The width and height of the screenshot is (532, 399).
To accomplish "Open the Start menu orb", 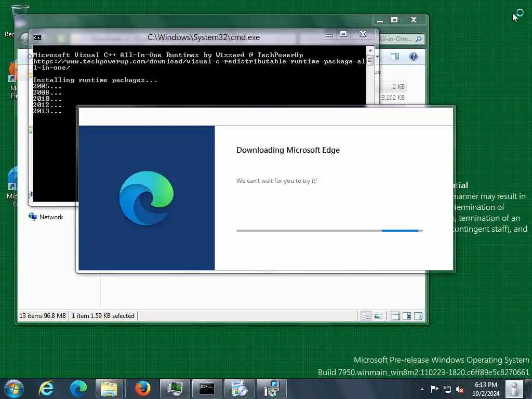I will point(14,389).
